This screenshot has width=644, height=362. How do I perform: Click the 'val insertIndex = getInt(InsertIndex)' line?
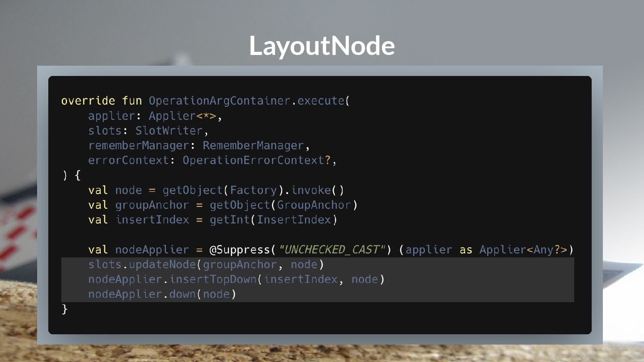click(x=213, y=220)
